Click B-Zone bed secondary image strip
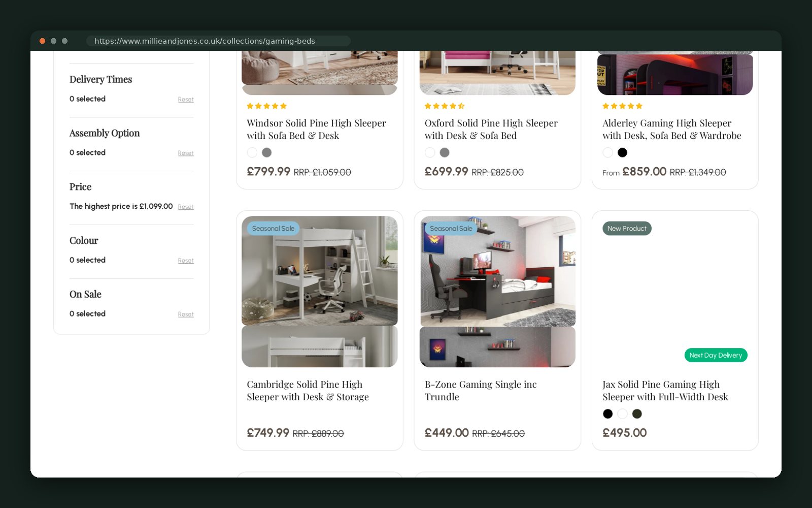The height and width of the screenshot is (508, 812). 497,347
